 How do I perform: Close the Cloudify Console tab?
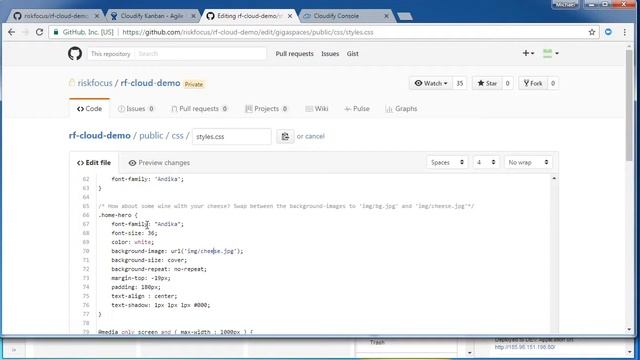point(386,16)
